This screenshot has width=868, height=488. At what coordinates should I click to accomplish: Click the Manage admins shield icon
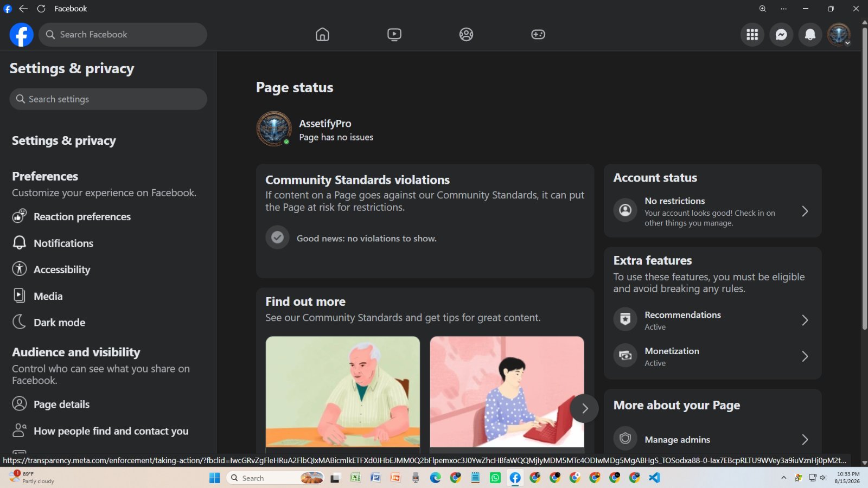click(x=625, y=439)
